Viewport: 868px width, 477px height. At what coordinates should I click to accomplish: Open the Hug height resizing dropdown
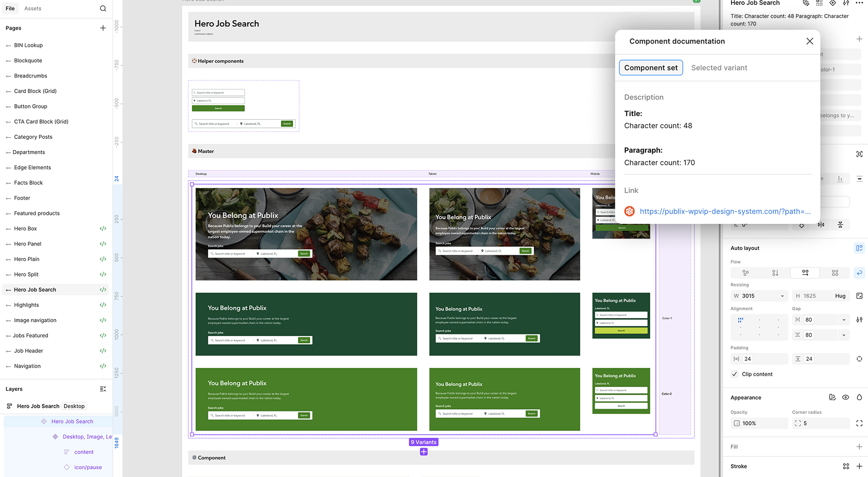point(840,296)
